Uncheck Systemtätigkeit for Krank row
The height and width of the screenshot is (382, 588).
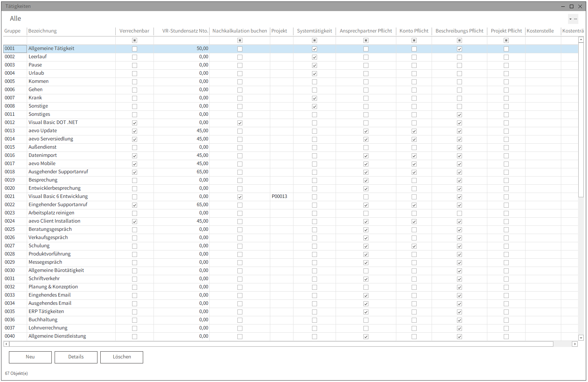point(315,98)
